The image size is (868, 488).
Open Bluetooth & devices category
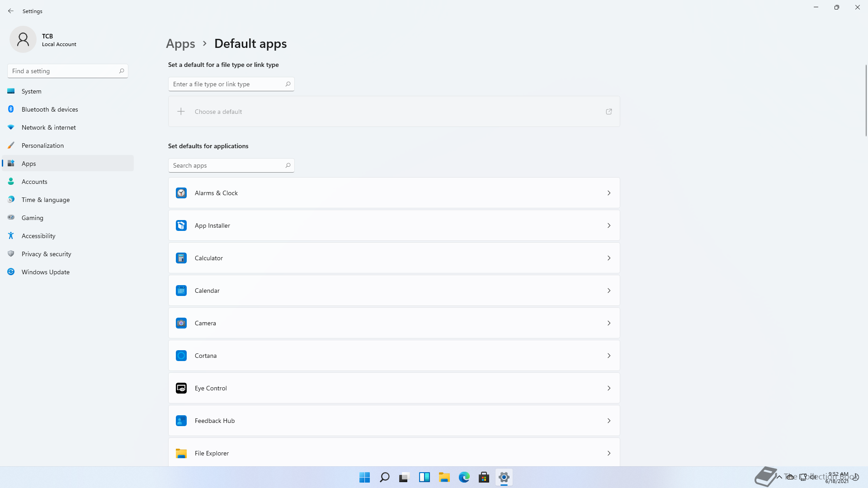tap(68, 109)
